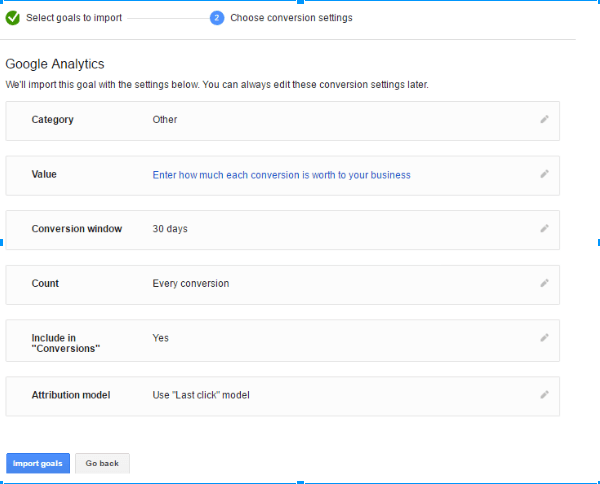The height and width of the screenshot is (484, 600).
Task: Click the Count label
Action: (45, 283)
